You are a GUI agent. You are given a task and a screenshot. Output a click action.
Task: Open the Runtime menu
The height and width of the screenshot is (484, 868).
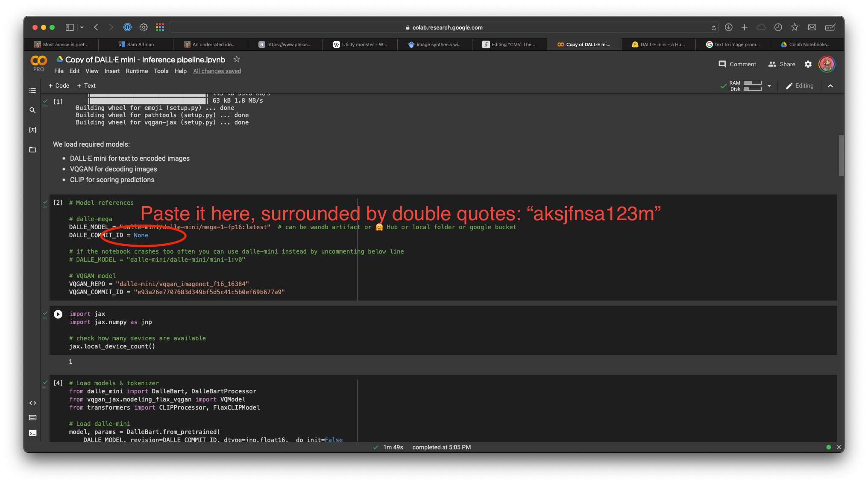tap(136, 71)
